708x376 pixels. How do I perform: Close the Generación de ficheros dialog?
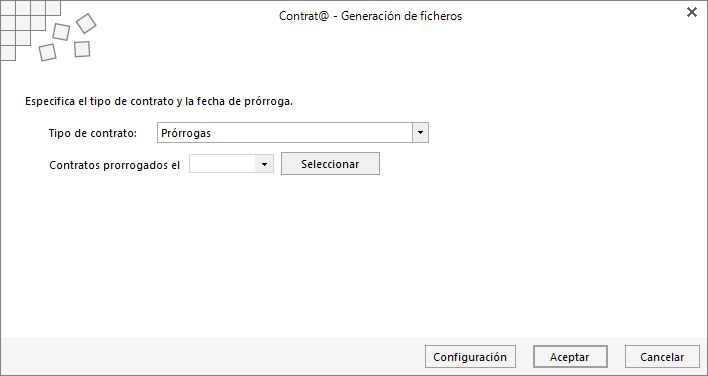click(691, 12)
